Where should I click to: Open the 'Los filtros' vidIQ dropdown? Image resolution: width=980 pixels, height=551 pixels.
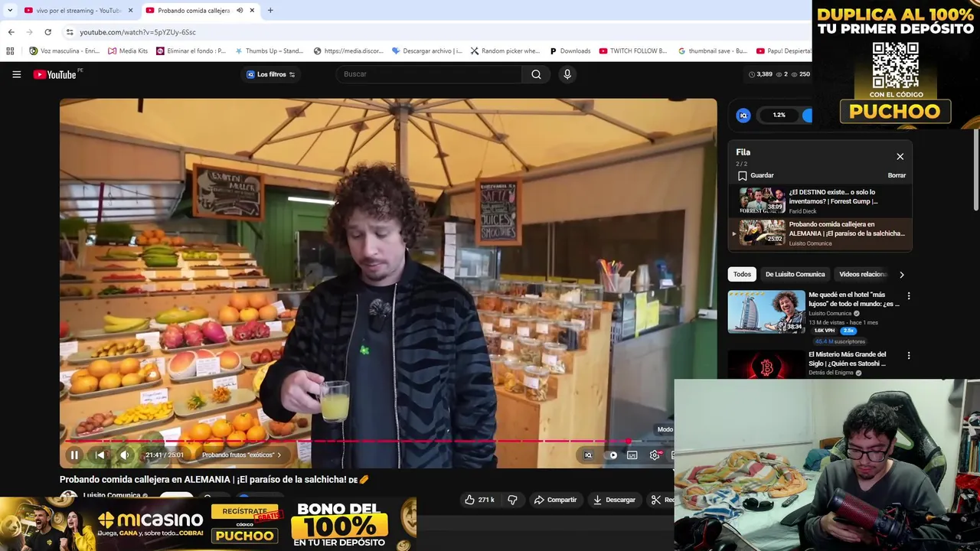pos(271,74)
